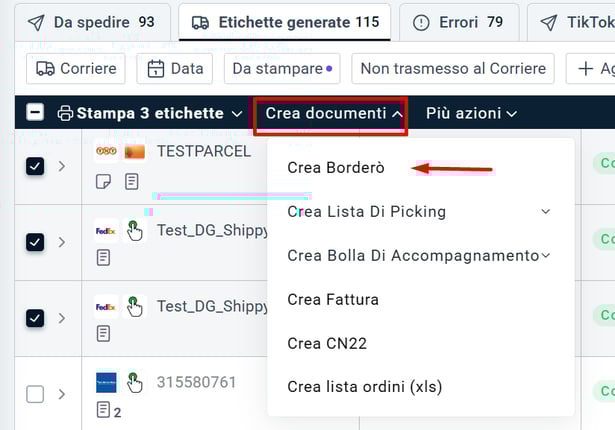Click the TNT carrier logo in TESTPARCEL row

point(106,151)
